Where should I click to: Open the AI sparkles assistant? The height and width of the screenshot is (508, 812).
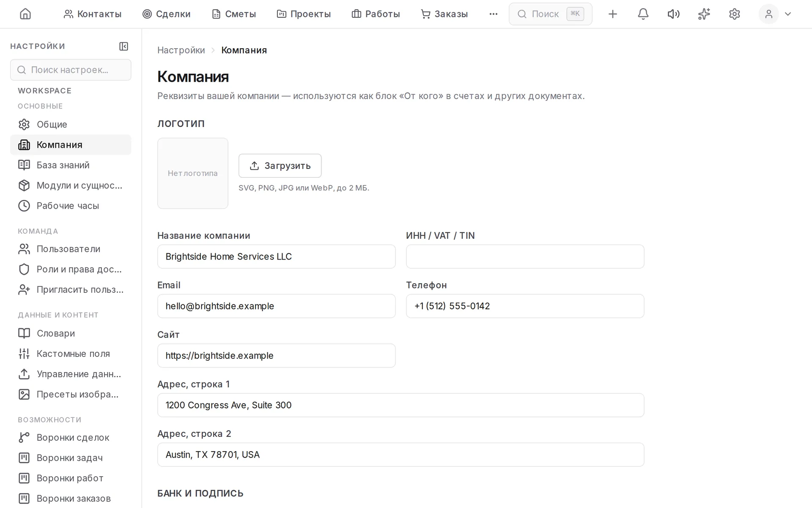[704, 14]
